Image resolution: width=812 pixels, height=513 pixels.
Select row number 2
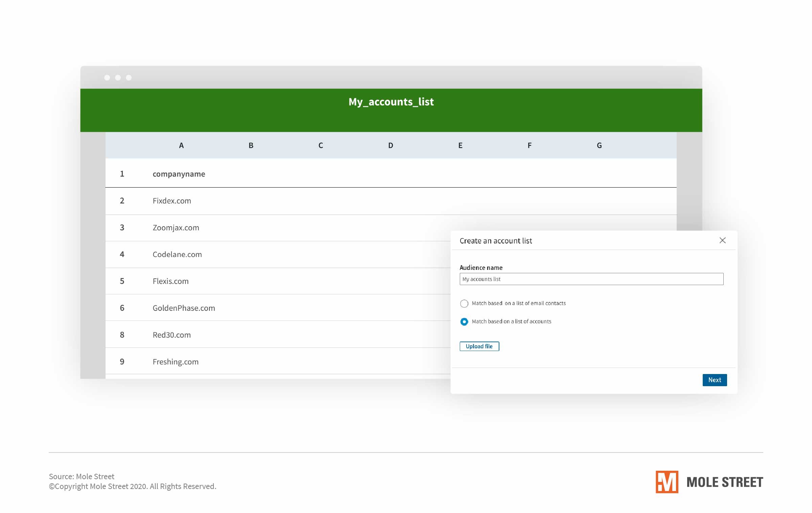(122, 201)
